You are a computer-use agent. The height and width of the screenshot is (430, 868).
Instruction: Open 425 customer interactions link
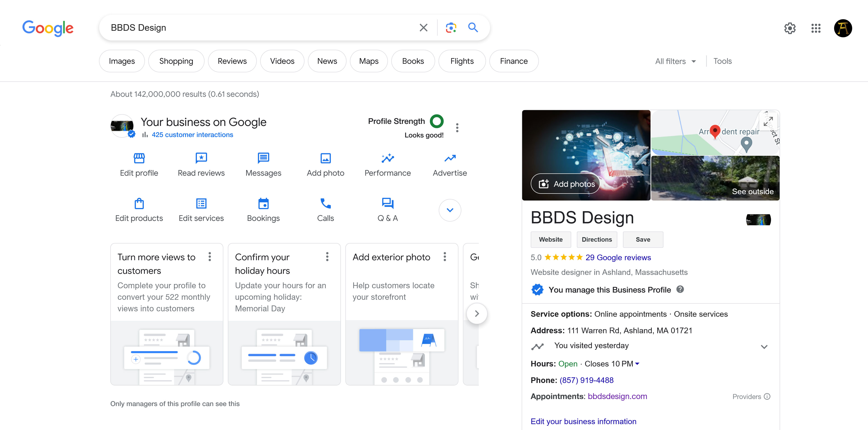pyautogui.click(x=192, y=135)
